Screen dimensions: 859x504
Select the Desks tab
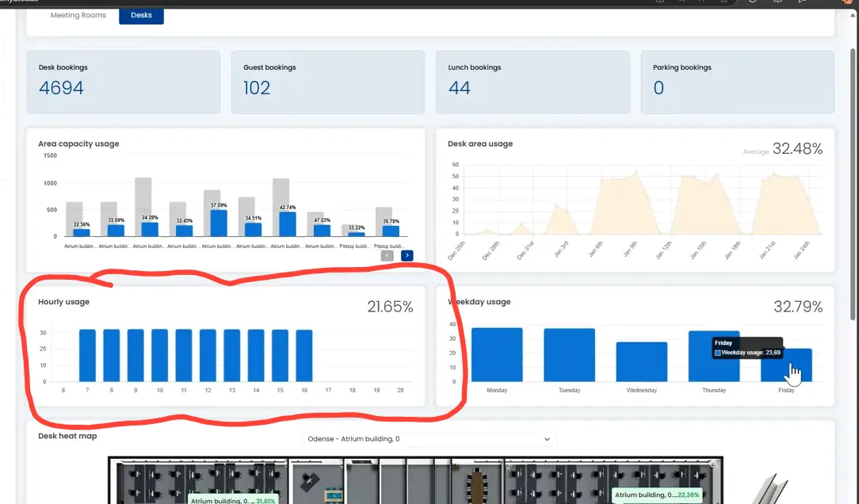point(141,15)
